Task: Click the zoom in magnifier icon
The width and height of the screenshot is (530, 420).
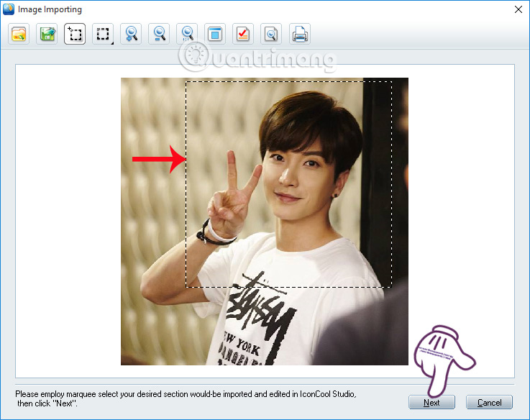Action: point(131,34)
